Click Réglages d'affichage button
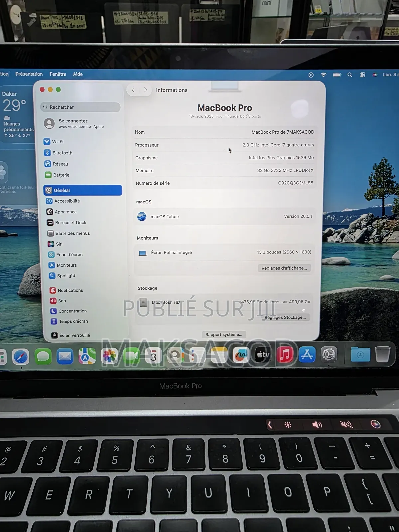Viewport: 399px width, 532px height. 284,268
